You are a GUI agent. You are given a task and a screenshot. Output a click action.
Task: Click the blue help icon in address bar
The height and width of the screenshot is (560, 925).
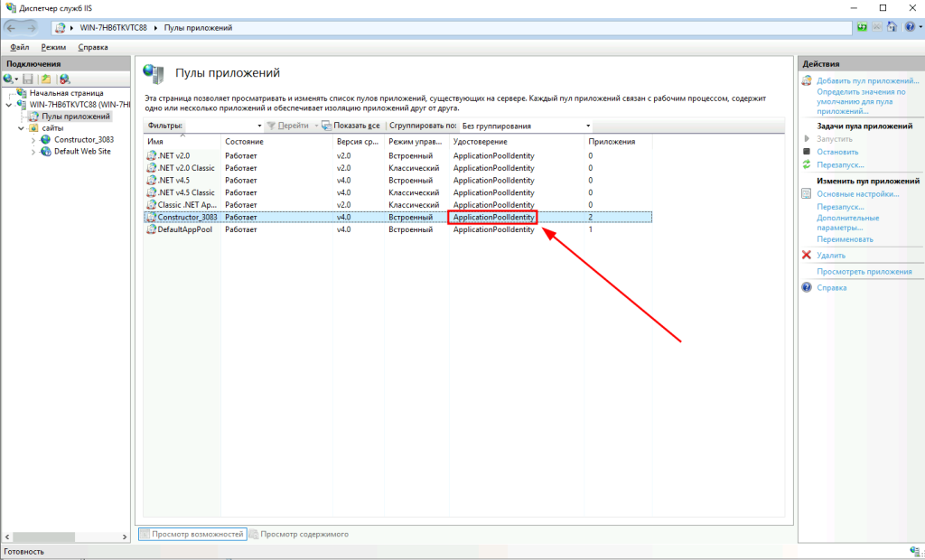tap(911, 27)
